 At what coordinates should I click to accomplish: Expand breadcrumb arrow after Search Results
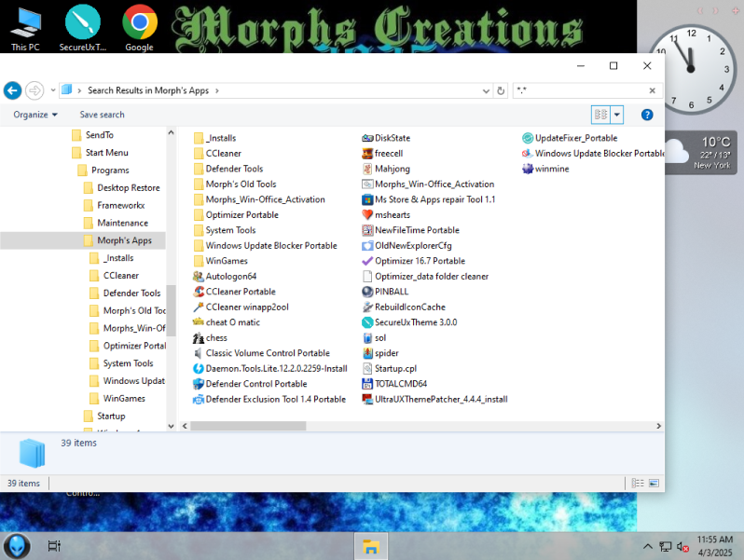pos(217,90)
